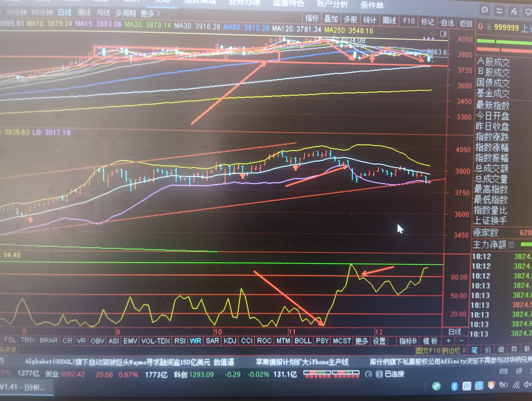Click the speed gauge icon in status bar
532x401 pixels.
click(x=368, y=374)
